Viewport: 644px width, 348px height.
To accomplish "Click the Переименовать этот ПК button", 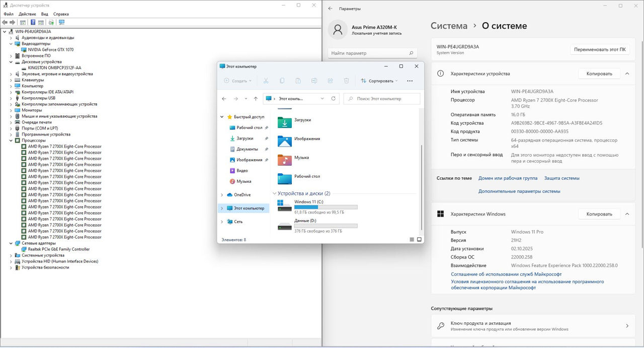I will (600, 49).
